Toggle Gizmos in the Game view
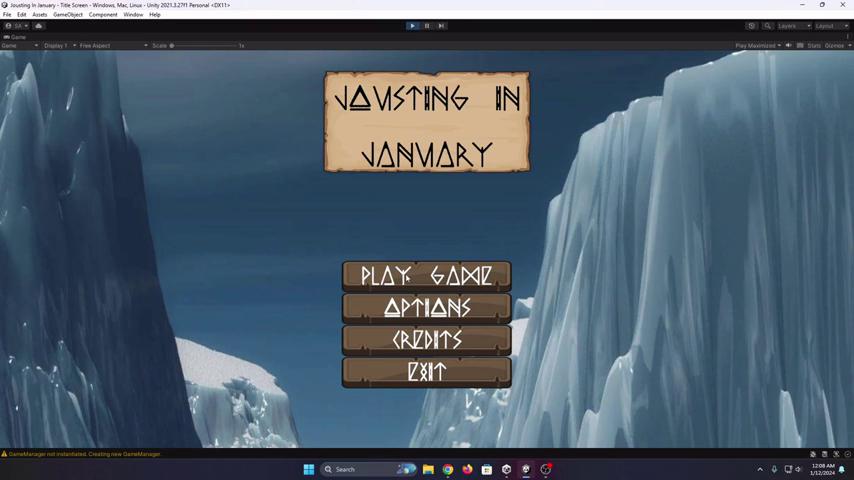The height and width of the screenshot is (480, 854). (x=834, y=46)
